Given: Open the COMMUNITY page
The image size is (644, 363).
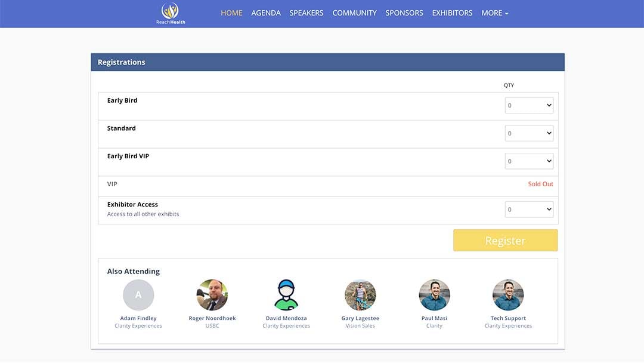Looking at the screenshot, I should point(354,13).
